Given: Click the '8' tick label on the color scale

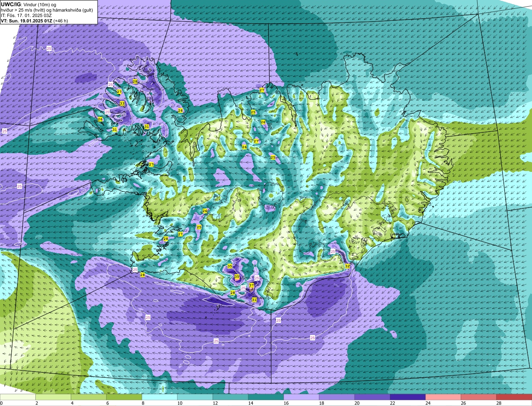Looking at the screenshot, I should click(143, 403).
